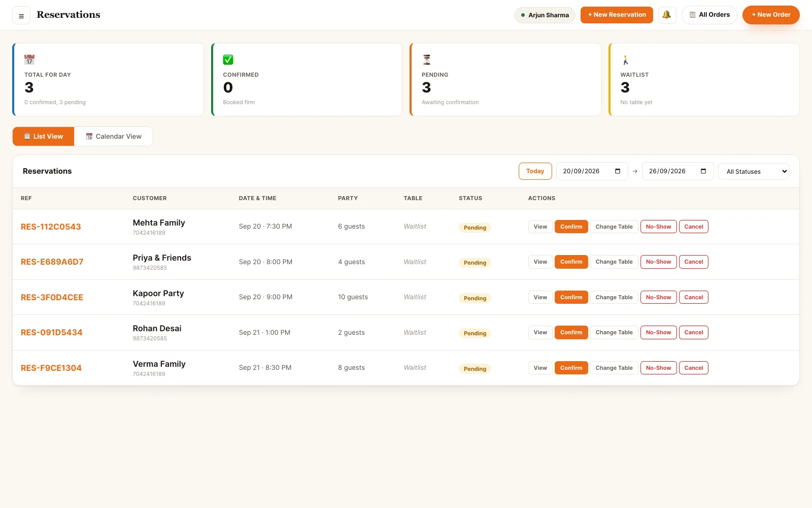
Task: Open All Orders
Action: (709, 15)
